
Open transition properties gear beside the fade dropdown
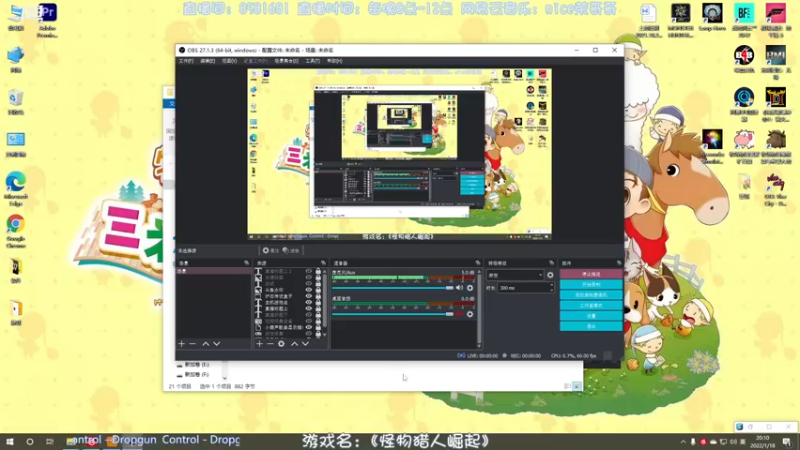(x=550, y=275)
